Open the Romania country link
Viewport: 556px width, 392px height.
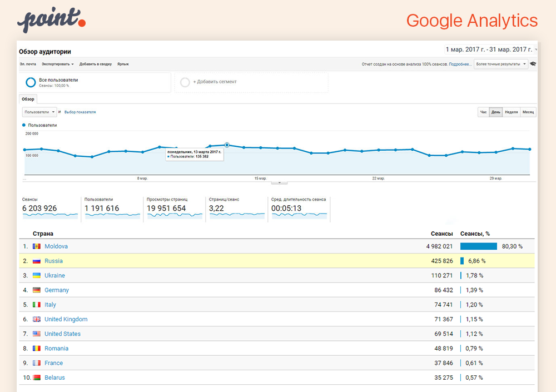(56, 348)
